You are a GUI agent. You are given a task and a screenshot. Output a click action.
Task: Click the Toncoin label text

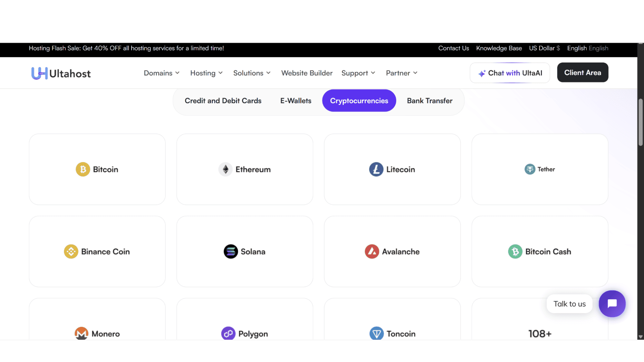coord(401,334)
